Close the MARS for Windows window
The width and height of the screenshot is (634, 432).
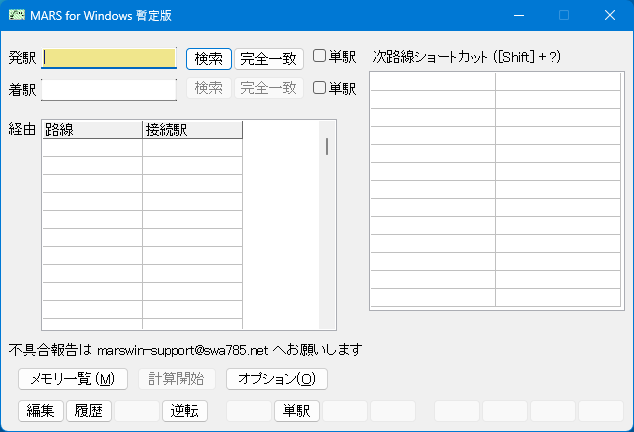coord(610,15)
